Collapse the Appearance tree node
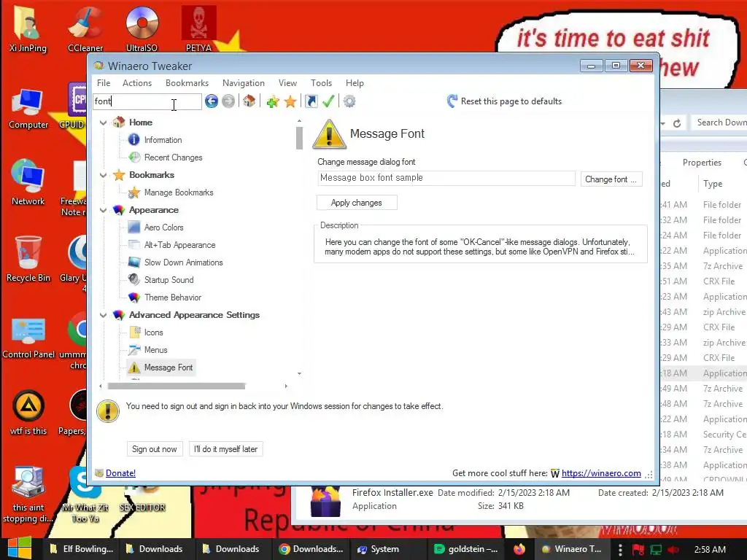Image resolution: width=747 pixels, height=560 pixels. click(x=103, y=210)
